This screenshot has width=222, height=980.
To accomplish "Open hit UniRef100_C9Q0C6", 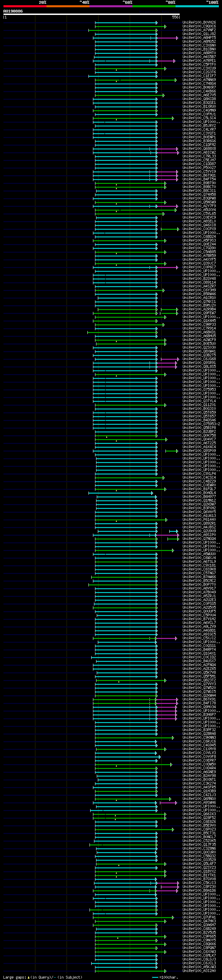I will 199,26.
